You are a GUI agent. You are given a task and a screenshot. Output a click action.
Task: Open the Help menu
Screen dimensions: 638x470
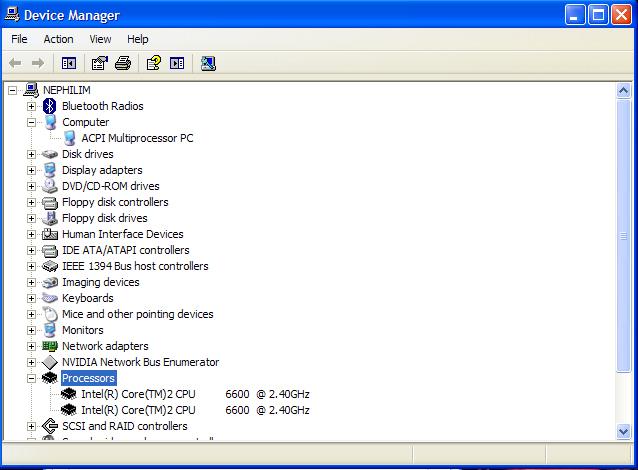click(x=138, y=39)
